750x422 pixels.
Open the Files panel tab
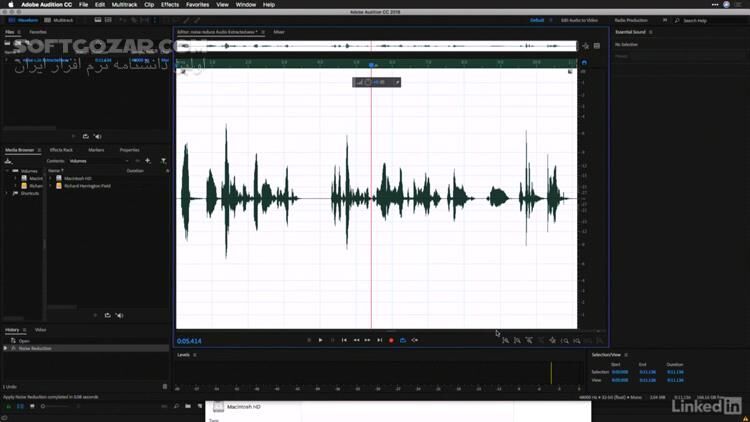coord(10,32)
